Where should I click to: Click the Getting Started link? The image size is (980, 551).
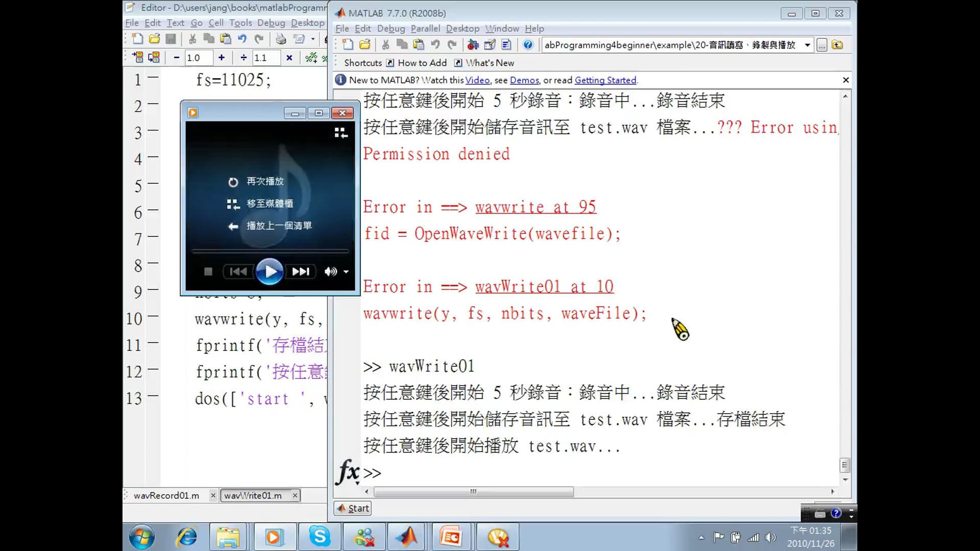click(x=605, y=80)
